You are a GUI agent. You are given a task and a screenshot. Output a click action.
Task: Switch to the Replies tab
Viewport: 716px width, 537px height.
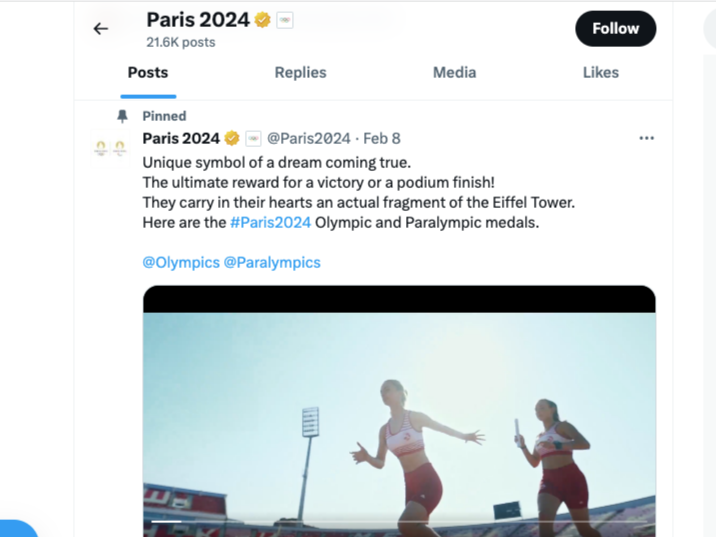(300, 72)
